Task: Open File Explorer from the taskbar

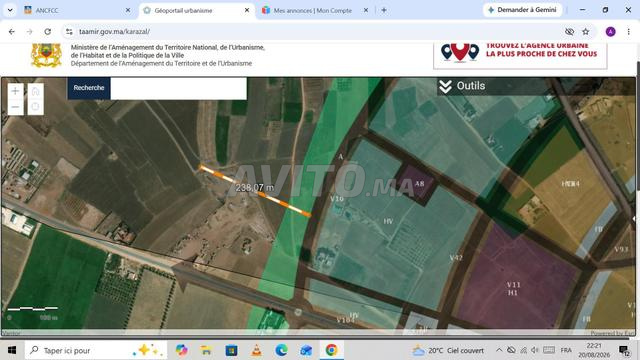Action: pyautogui.click(x=206, y=350)
